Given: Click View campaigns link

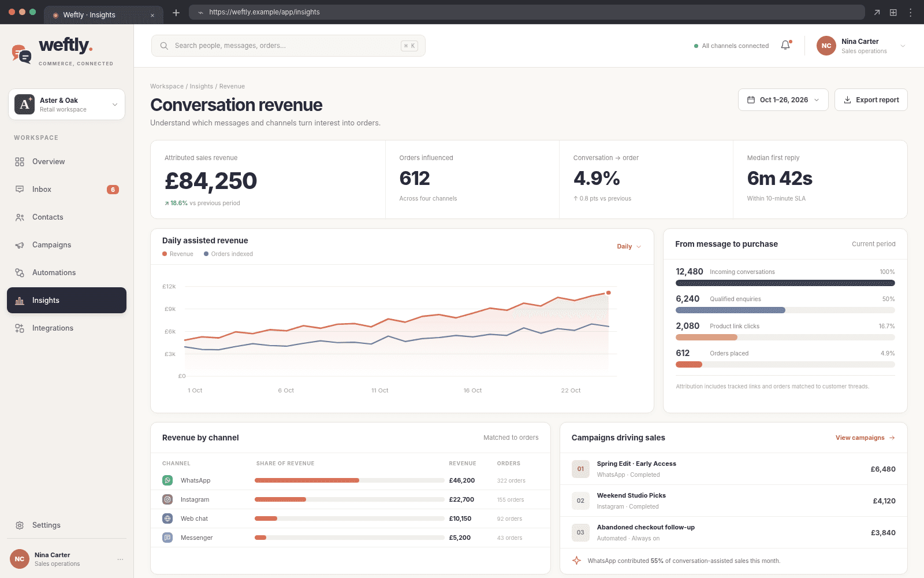Looking at the screenshot, I should [x=865, y=438].
